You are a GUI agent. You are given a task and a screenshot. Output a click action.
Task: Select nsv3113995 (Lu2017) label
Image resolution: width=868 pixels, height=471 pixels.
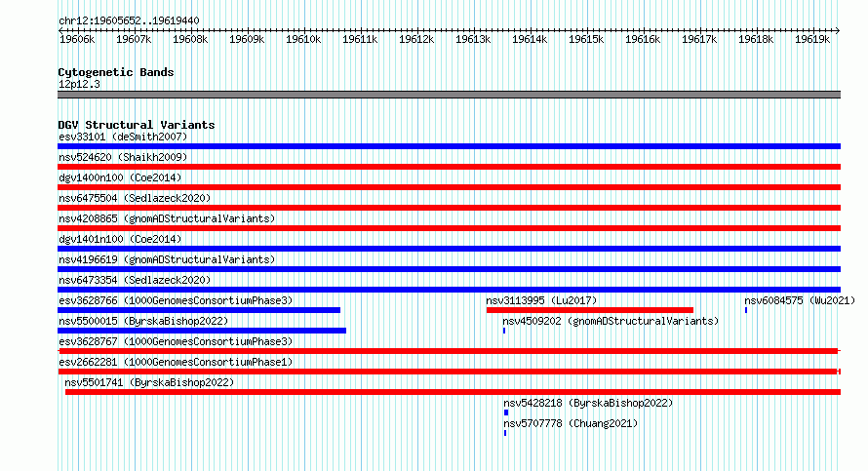click(541, 300)
